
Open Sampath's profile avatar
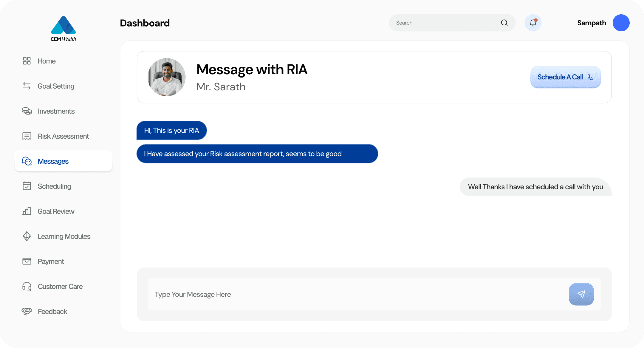[621, 23]
